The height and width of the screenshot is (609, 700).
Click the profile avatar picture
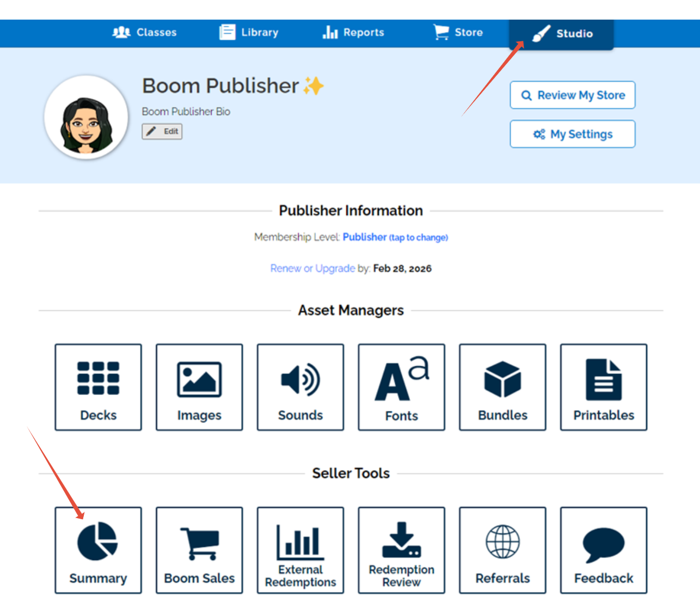(86, 117)
